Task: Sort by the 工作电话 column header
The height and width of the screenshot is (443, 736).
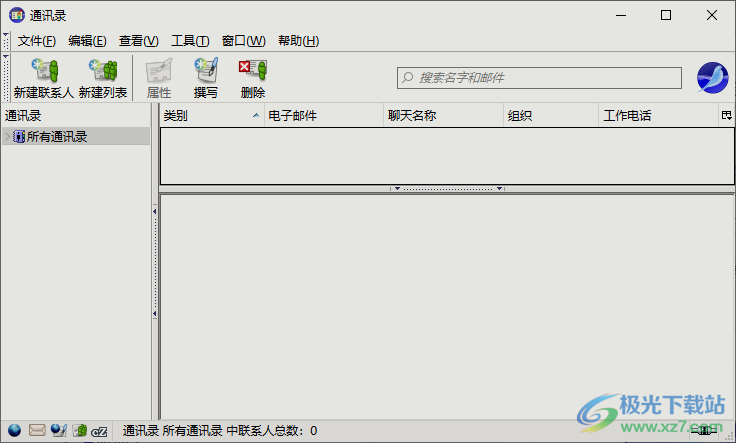Action: 659,115
